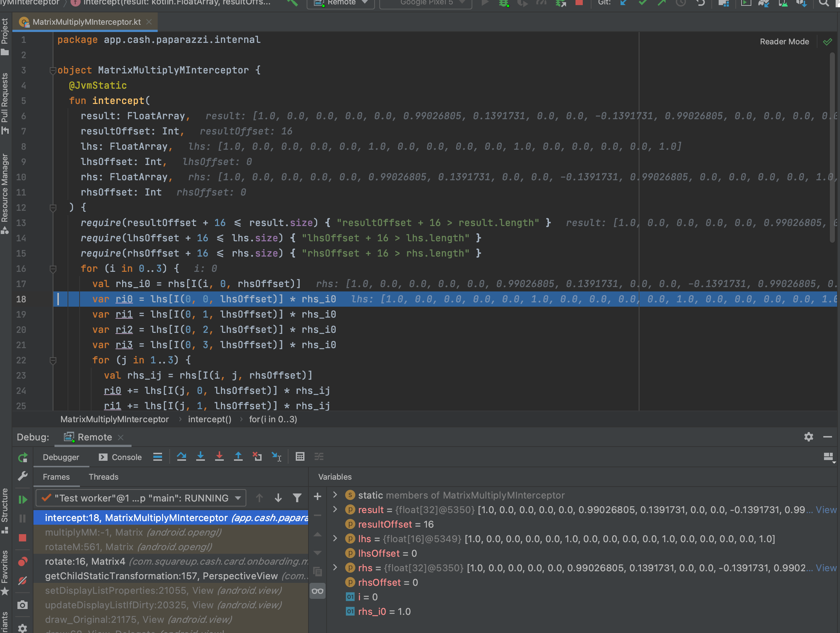Resume the paused program
The width and height of the screenshot is (840, 633).
pos(23,499)
